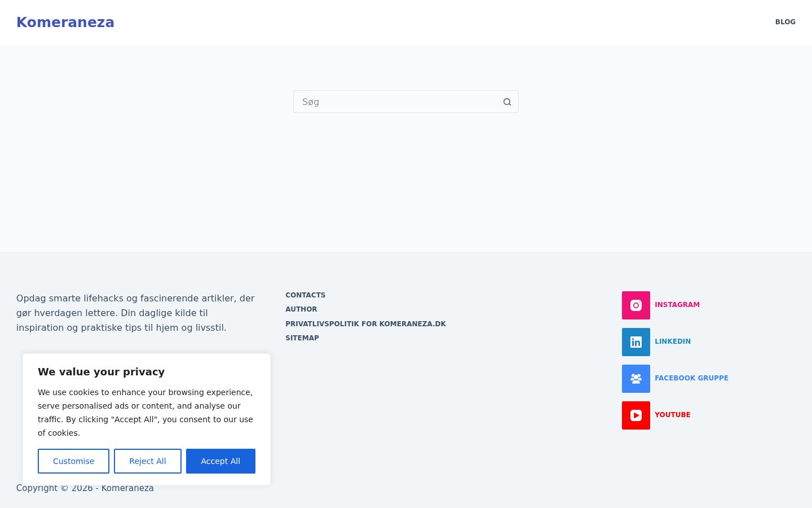Open the Instagram square icon
Screen dimensions: 812x508
pyautogui.click(x=636, y=305)
